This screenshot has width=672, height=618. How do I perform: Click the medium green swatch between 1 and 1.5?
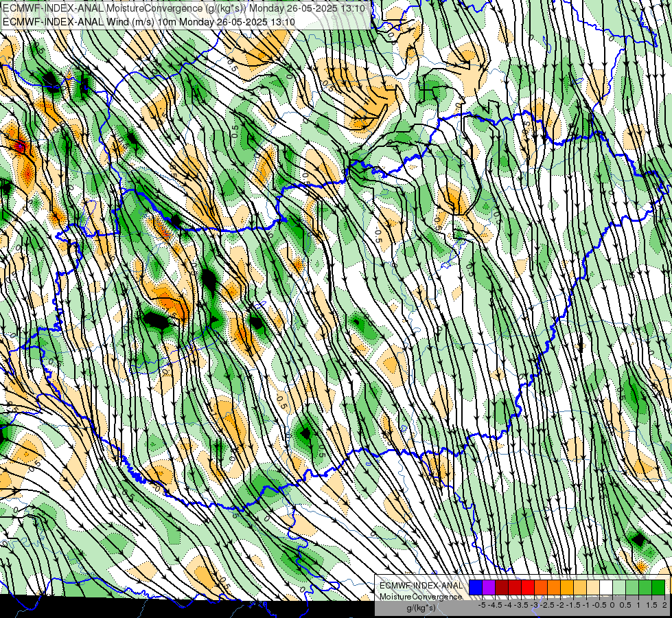click(645, 587)
